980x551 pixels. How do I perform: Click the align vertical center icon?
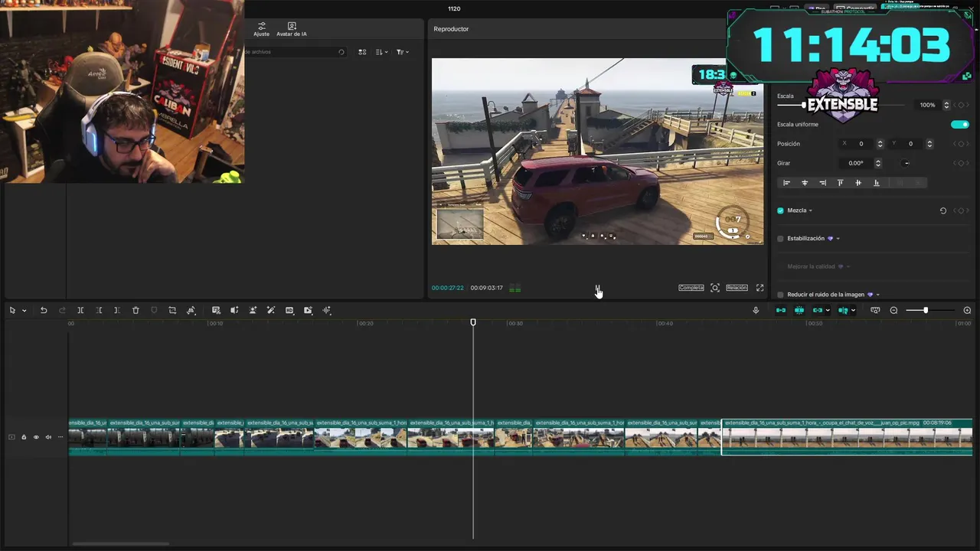click(858, 183)
